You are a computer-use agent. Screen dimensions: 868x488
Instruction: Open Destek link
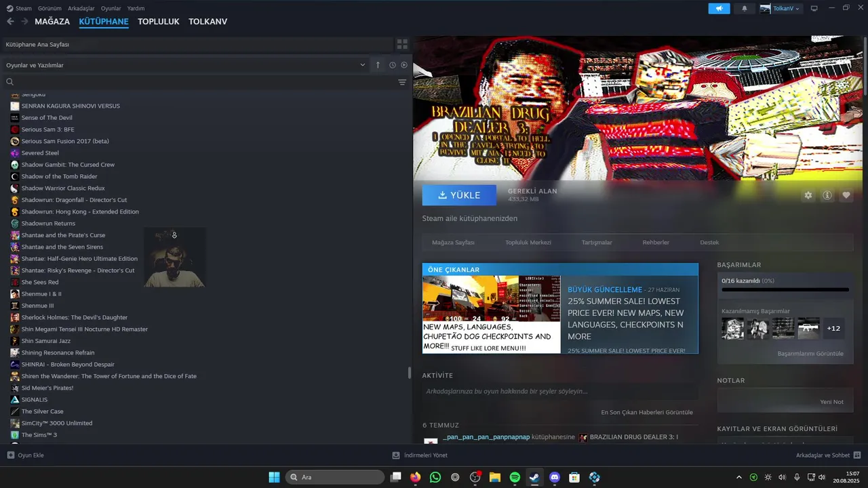(x=709, y=243)
